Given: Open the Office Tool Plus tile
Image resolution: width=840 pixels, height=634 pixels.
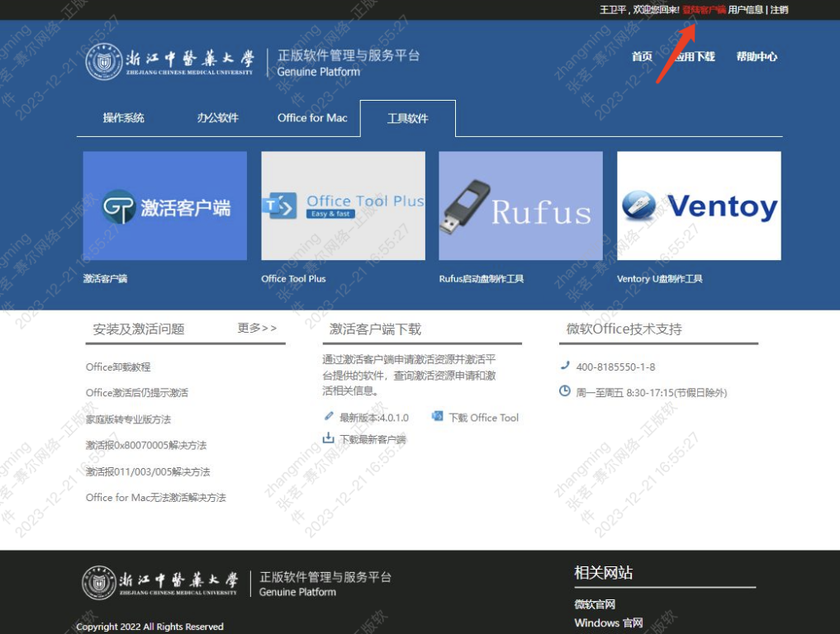Looking at the screenshot, I should (x=343, y=206).
